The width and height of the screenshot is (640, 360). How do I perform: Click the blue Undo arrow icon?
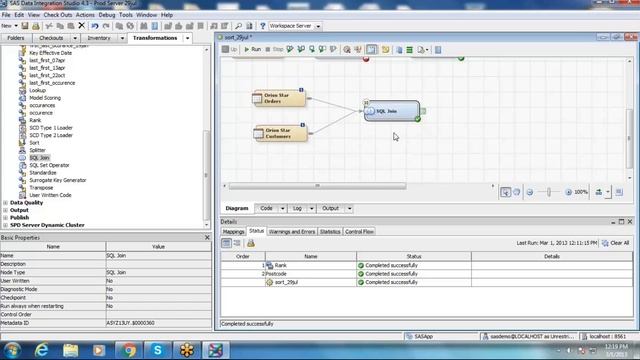(x=95, y=26)
